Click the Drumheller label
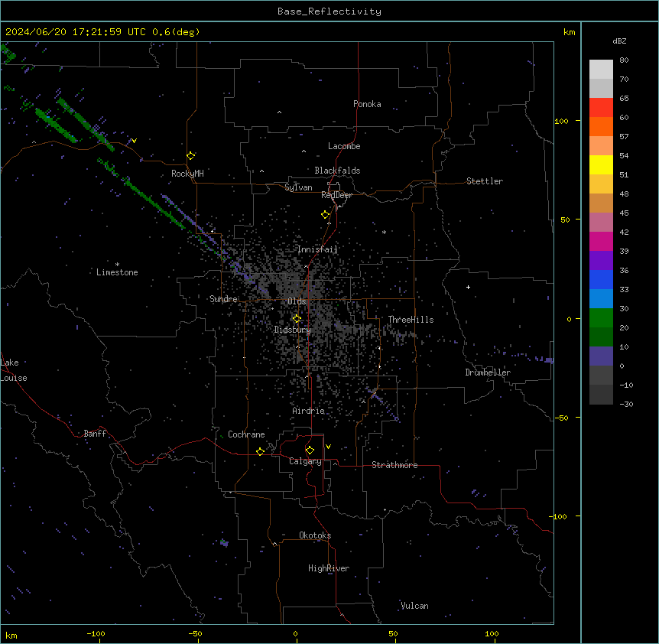 pyautogui.click(x=488, y=372)
